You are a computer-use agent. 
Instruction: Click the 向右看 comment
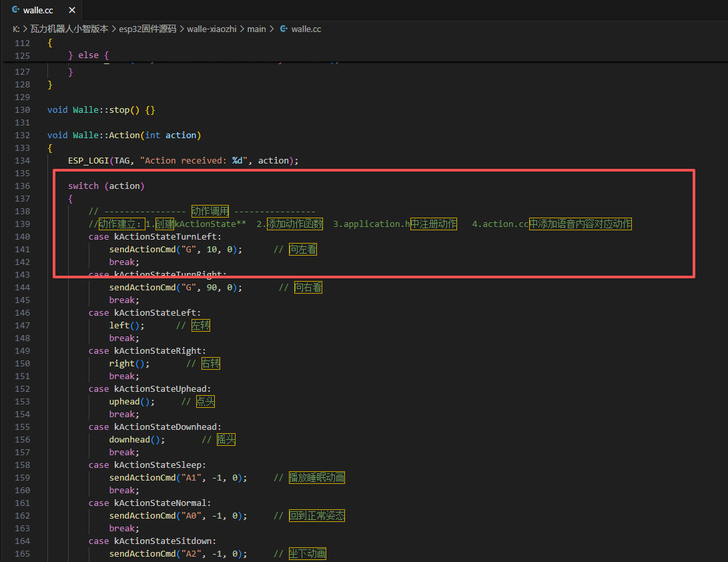point(308,288)
